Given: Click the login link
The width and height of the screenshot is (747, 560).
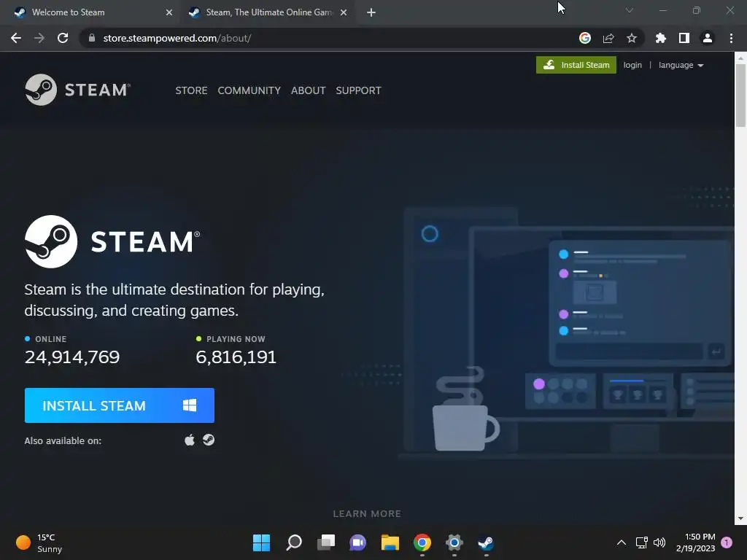Looking at the screenshot, I should pos(632,65).
